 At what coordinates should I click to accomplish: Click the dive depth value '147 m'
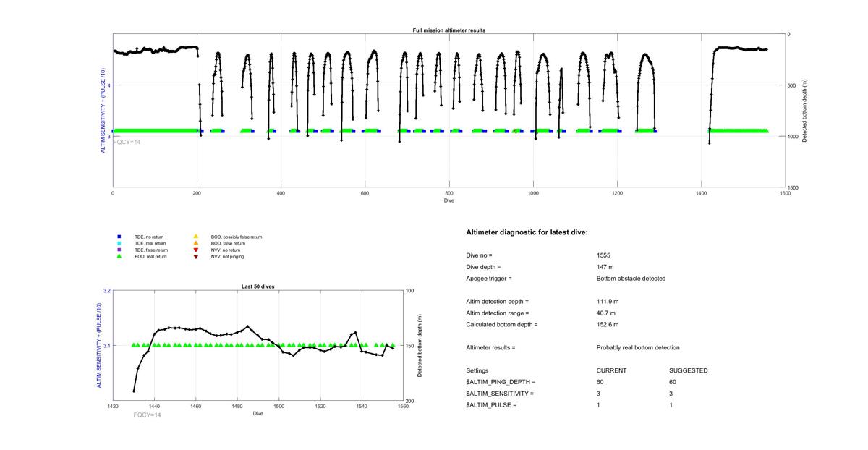click(605, 267)
